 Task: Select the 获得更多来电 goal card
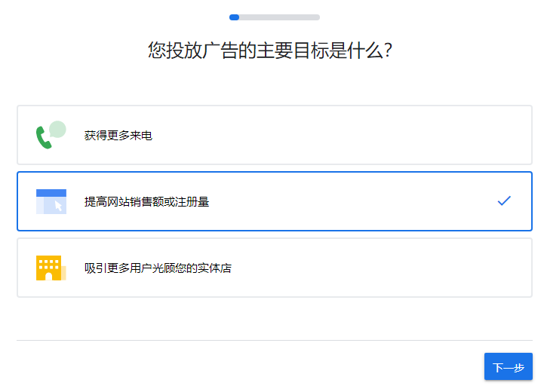point(275,135)
